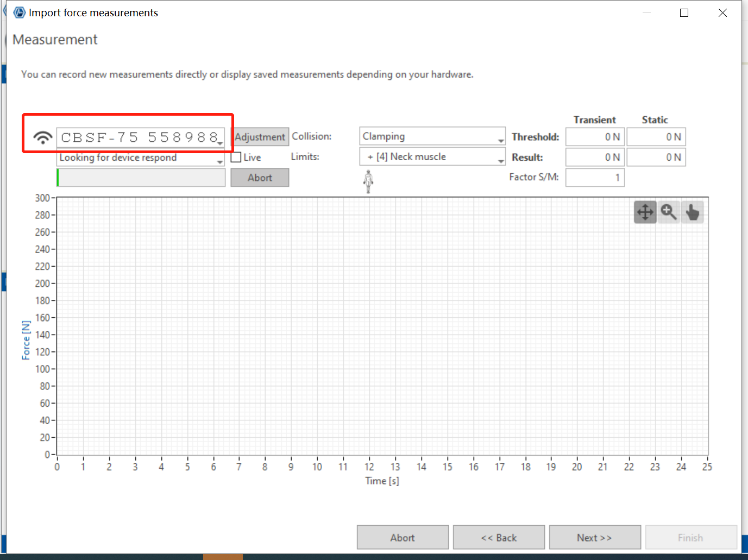Click the device search progress bar
This screenshot has height=560, width=748.
(141, 178)
